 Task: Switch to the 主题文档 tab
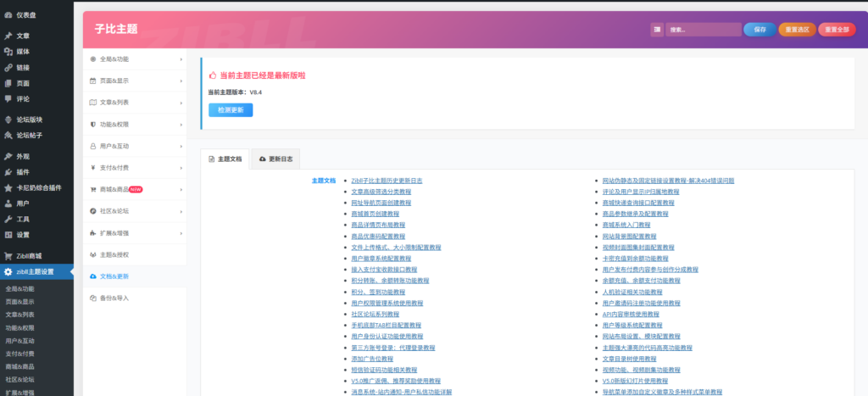coord(225,159)
